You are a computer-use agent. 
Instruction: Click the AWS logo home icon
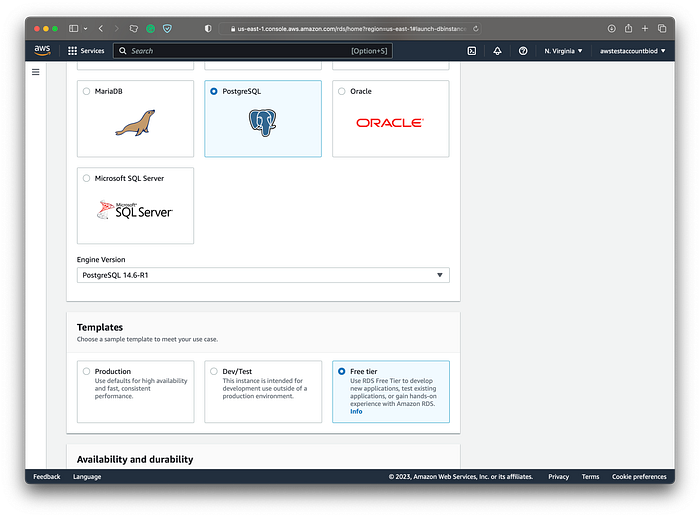(42, 50)
